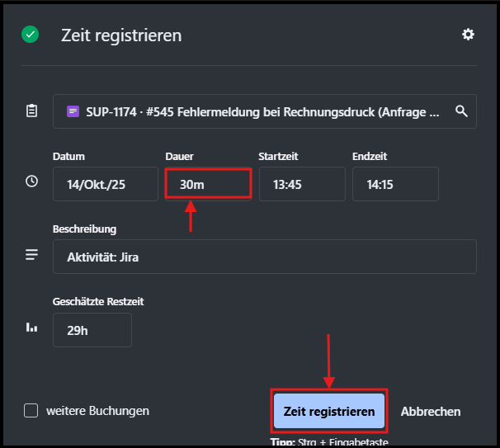
Task: Click the bar chart icon for remaining estimate
Action: [31, 328]
